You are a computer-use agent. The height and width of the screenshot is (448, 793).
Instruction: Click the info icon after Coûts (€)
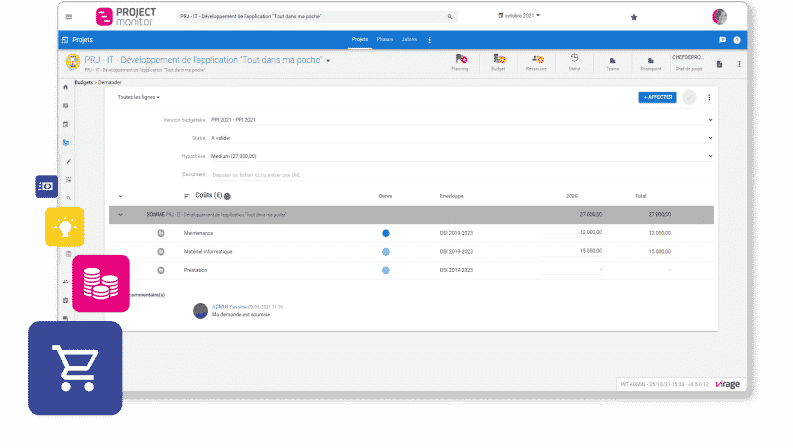click(228, 196)
